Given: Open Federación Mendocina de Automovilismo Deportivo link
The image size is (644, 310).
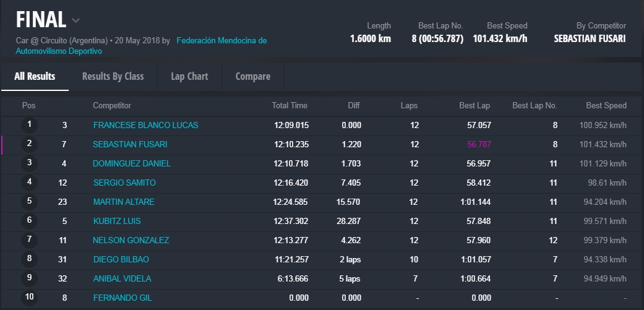Looking at the screenshot, I should 221,41.
